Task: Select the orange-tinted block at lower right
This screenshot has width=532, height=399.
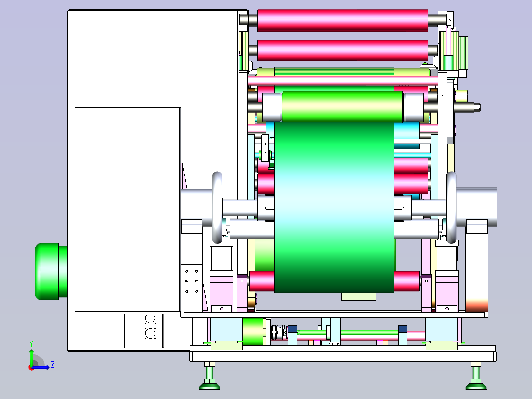Action: pyautogui.click(x=477, y=303)
